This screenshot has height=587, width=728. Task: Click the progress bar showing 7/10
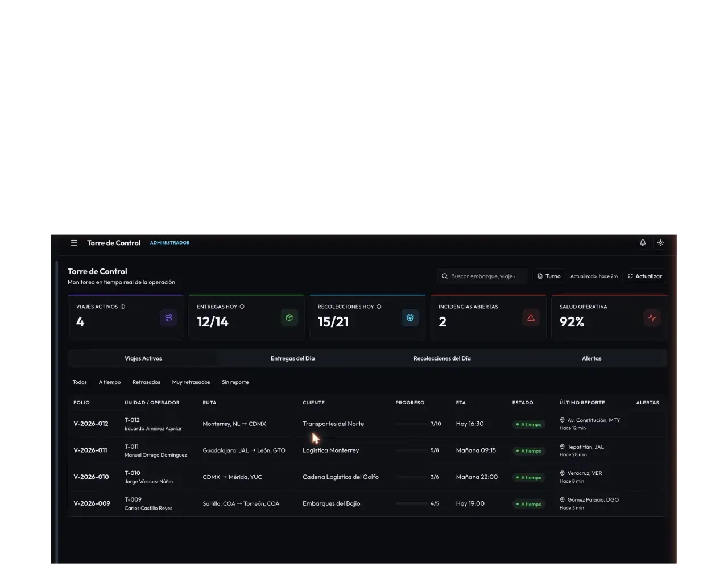coord(411,424)
